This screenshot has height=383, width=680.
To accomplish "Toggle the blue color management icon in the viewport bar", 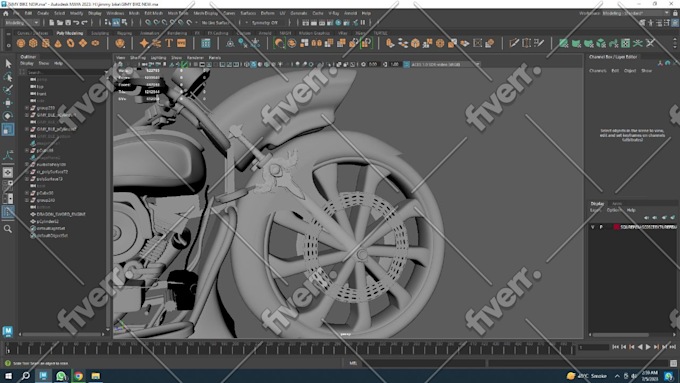I will click(406, 64).
